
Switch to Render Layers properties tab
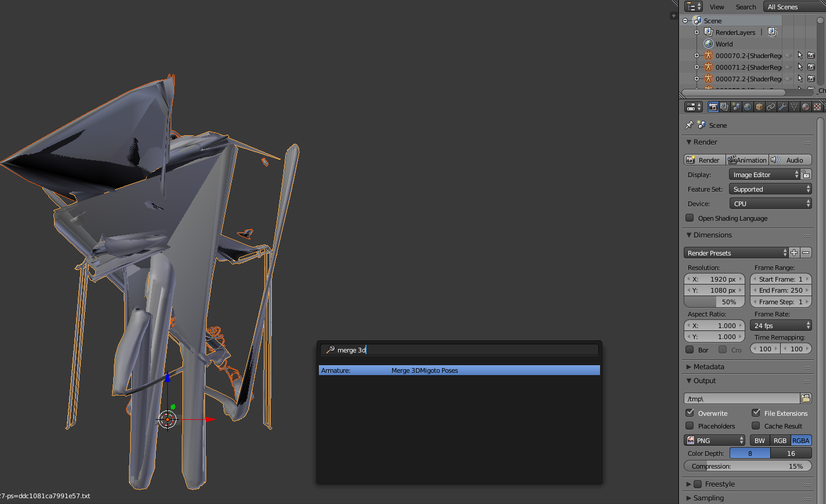[x=724, y=107]
